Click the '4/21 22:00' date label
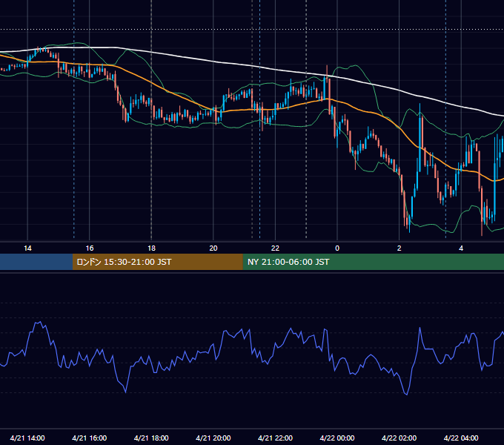 [x=275, y=438]
